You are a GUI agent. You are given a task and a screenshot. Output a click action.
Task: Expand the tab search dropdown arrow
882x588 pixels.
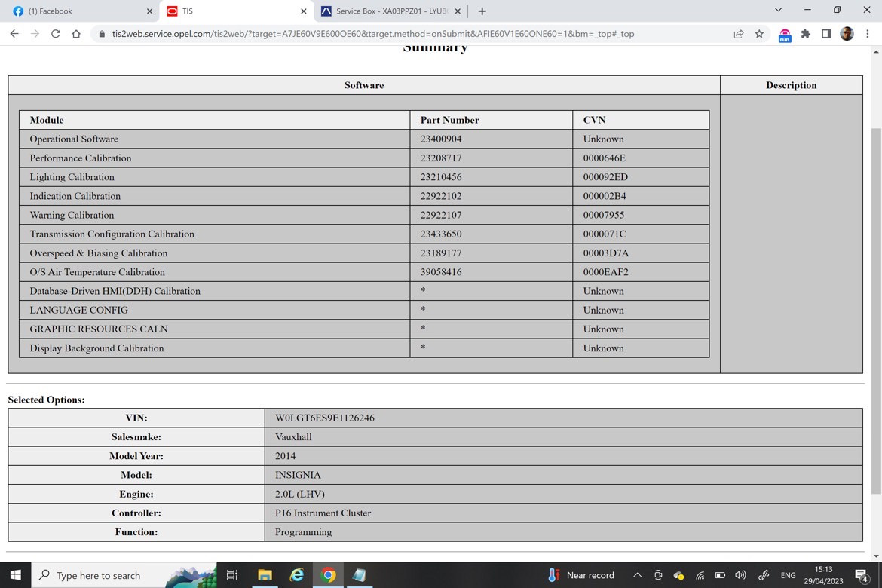pyautogui.click(x=778, y=10)
